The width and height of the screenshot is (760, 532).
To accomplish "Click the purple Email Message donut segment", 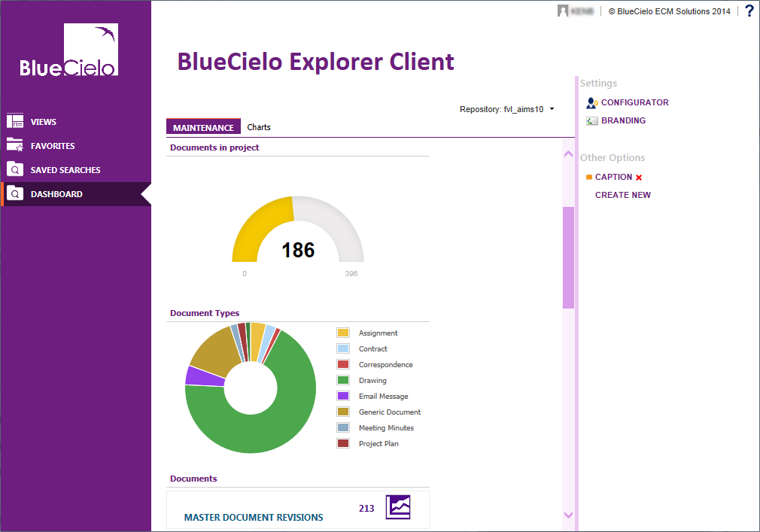I will click(x=204, y=378).
